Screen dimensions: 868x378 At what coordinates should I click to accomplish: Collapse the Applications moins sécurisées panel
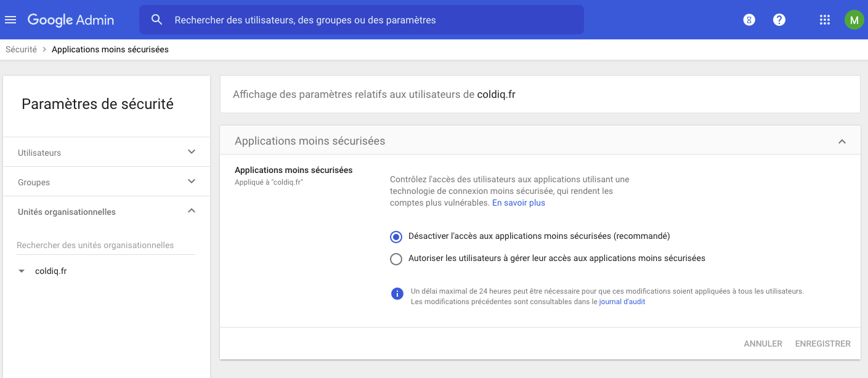coord(842,142)
